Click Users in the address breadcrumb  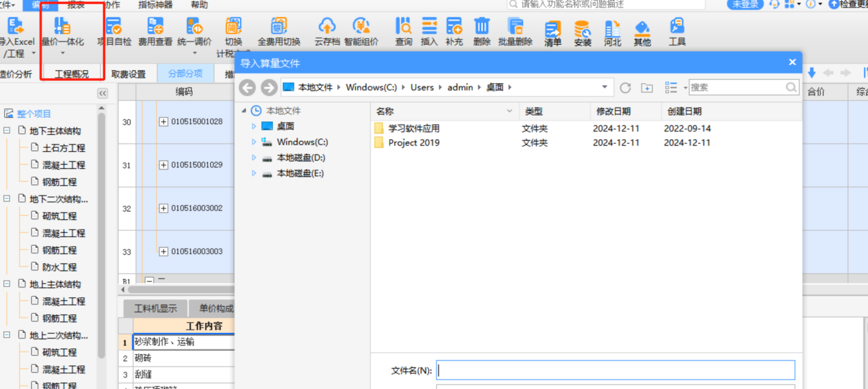click(422, 88)
